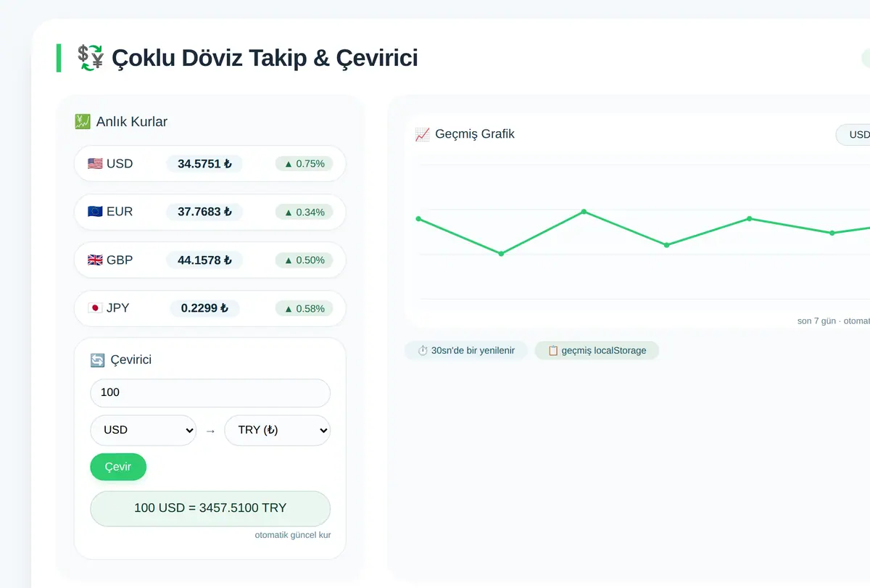
Task: Click the otomatik güncel kur note
Action: [293, 535]
